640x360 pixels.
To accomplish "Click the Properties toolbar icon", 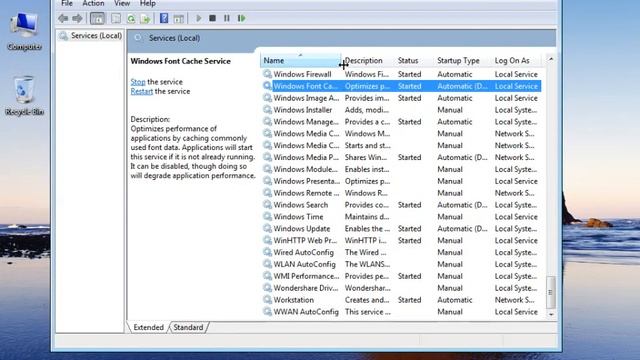I will [116, 18].
